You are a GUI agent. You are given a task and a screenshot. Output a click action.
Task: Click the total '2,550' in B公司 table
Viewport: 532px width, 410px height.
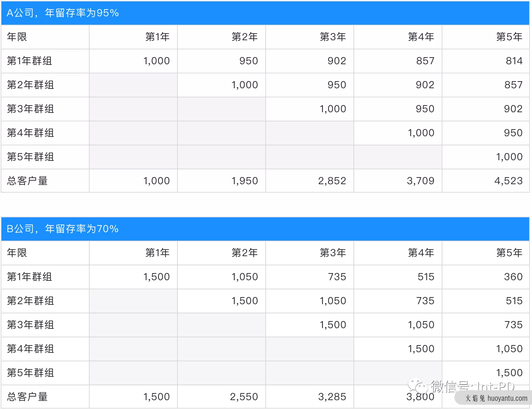pyautogui.click(x=244, y=397)
